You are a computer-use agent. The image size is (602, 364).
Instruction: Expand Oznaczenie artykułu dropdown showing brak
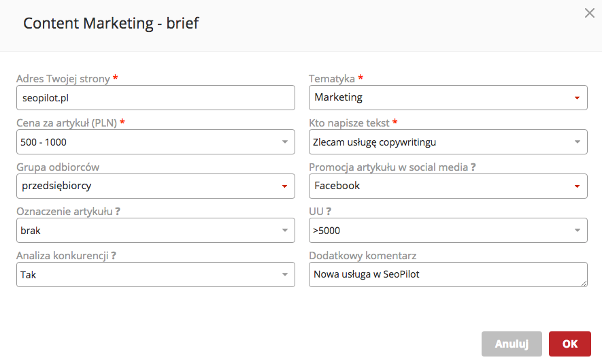(155, 231)
